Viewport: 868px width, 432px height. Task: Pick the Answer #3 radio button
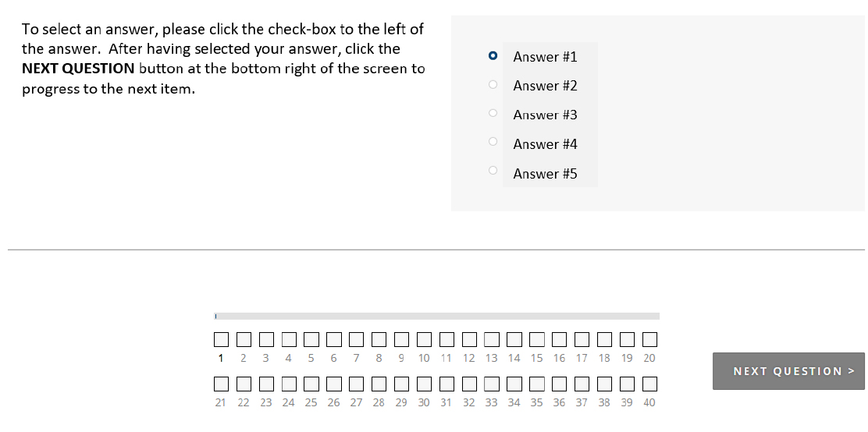point(493,113)
